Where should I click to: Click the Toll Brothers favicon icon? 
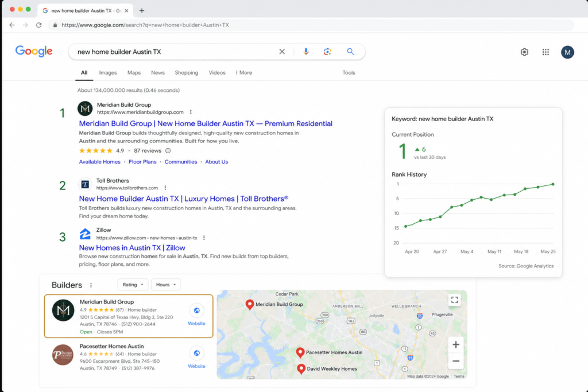tap(85, 184)
